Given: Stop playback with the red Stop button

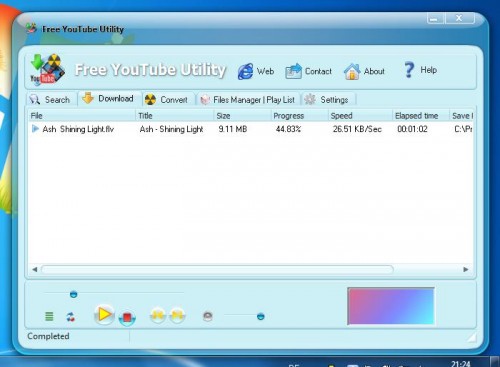Looking at the screenshot, I should pos(127,317).
